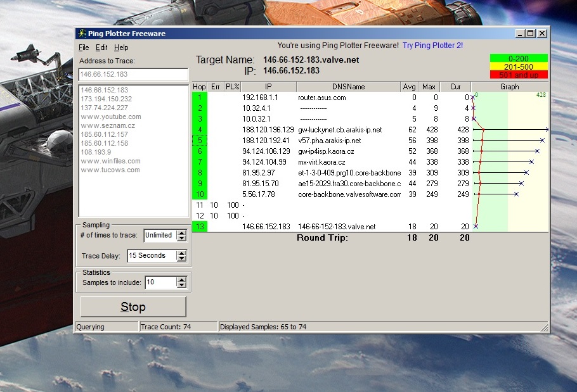The image size is (577, 392).
Task: Click the resize grip in status bar
Action: 543,327
